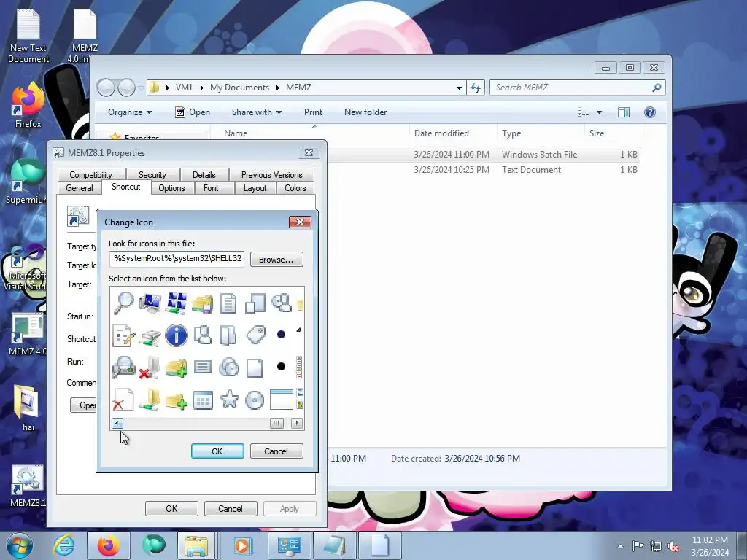Open the Options tab
This screenshot has height=560, width=747.
tap(171, 188)
